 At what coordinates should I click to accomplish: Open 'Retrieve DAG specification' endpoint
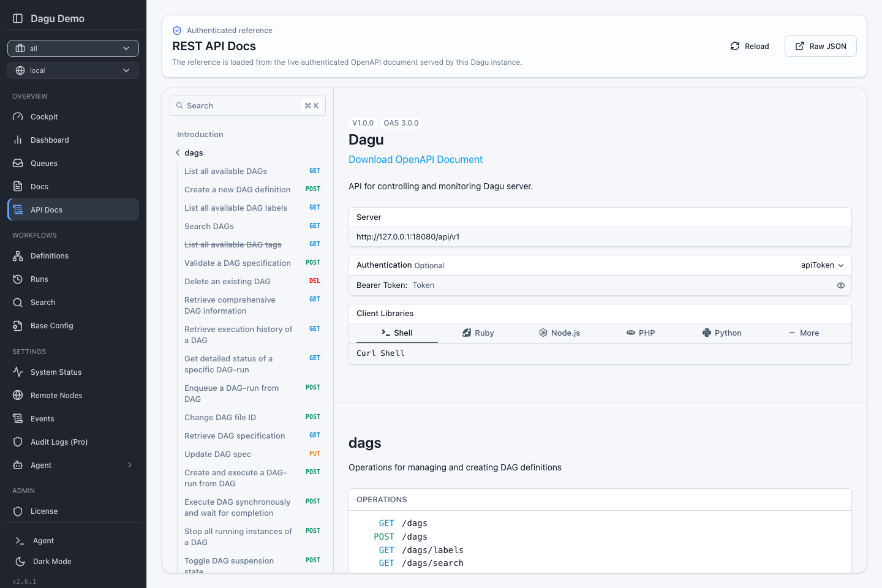point(252,435)
